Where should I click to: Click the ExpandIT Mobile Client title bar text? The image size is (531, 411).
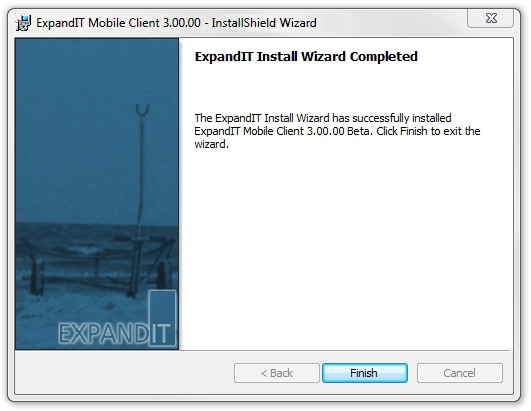[x=118, y=23]
